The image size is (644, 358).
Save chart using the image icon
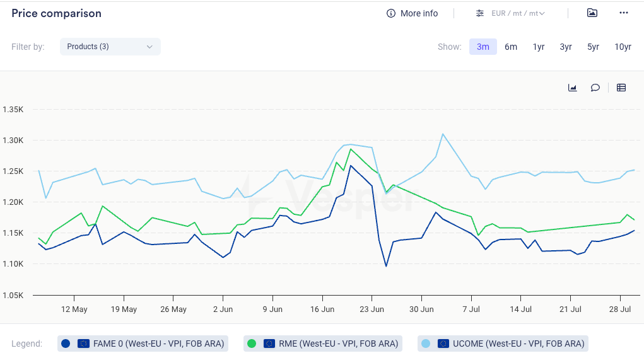tap(592, 13)
